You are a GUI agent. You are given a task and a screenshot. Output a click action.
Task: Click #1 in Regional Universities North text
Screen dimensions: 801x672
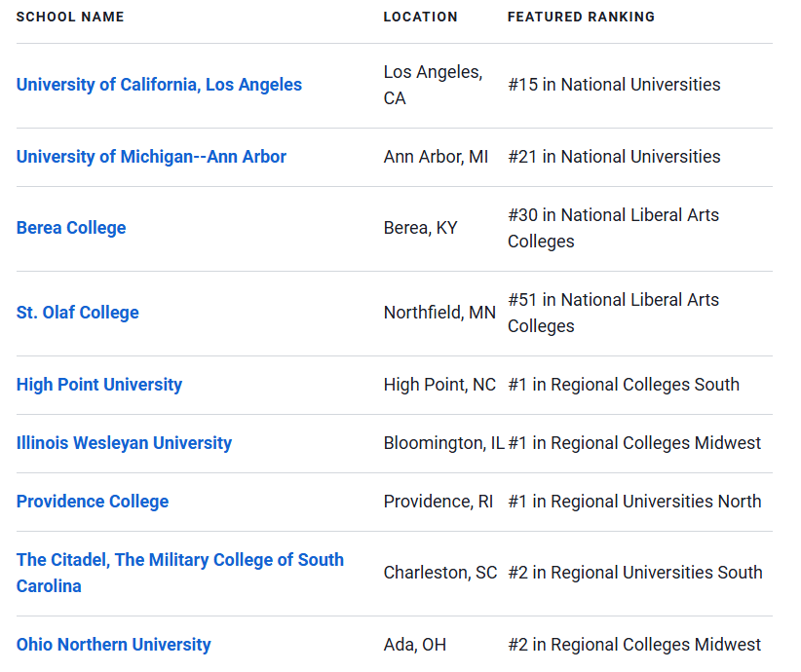[634, 502]
